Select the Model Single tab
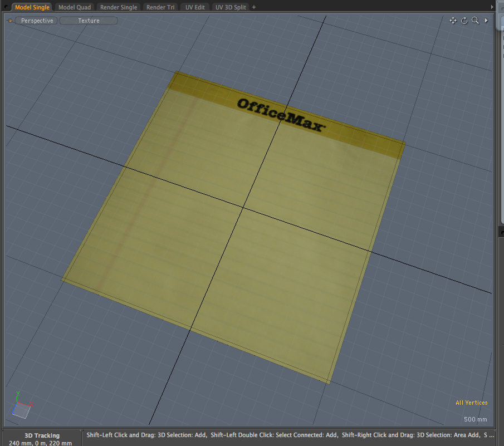Screen dimensions: 504x446 click(32, 7)
